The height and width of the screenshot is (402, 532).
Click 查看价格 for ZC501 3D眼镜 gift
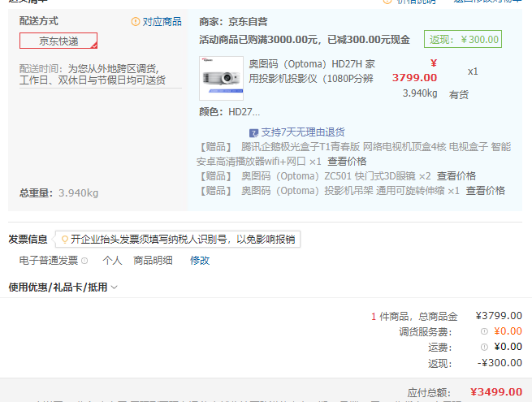(456, 176)
